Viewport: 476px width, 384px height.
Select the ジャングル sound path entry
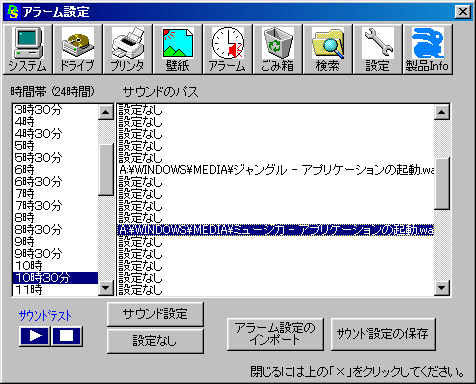coord(276,170)
